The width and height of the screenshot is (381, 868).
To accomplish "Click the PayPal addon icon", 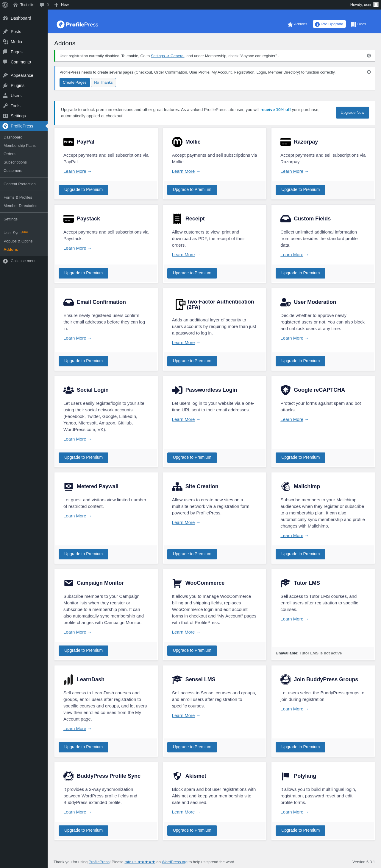I will pyautogui.click(x=69, y=142).
